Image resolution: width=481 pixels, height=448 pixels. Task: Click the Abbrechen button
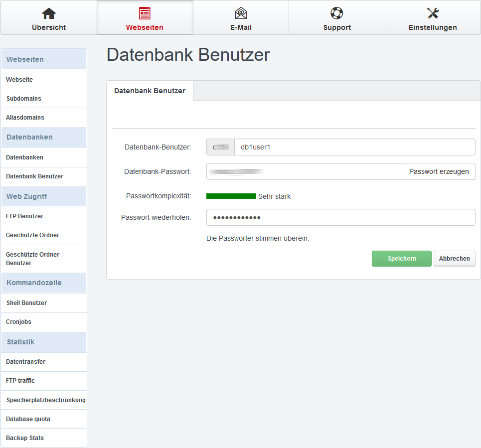point(454,259)
